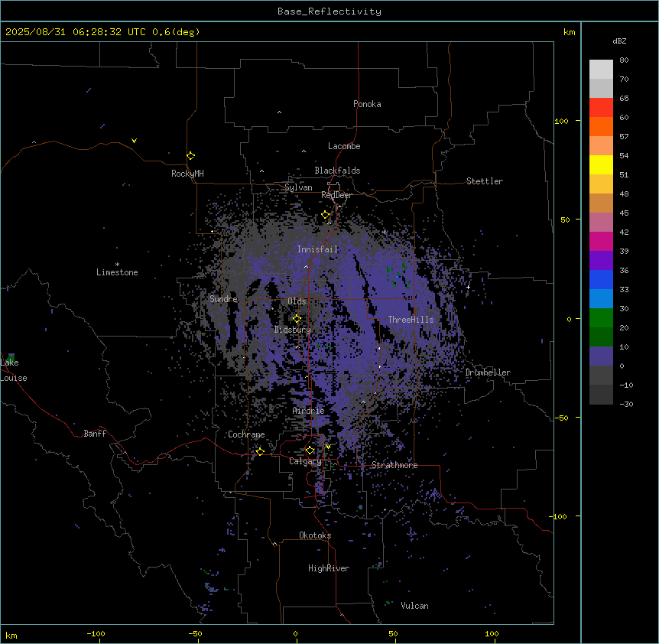
Task: Click the yellow diamond marker below RedDeer
Action: [x=326, y=215]
